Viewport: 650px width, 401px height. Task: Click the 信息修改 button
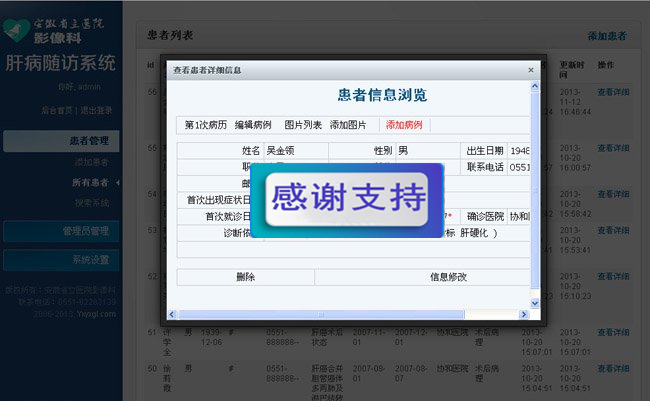point(448,277)
